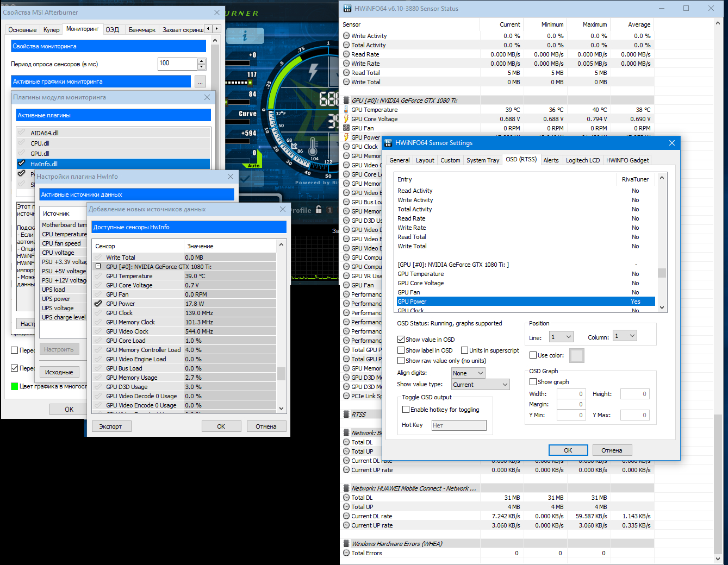Open the HWiNFO Gadget tab
The height and width of the screenshot is (565, 728).
coord(627,160)
